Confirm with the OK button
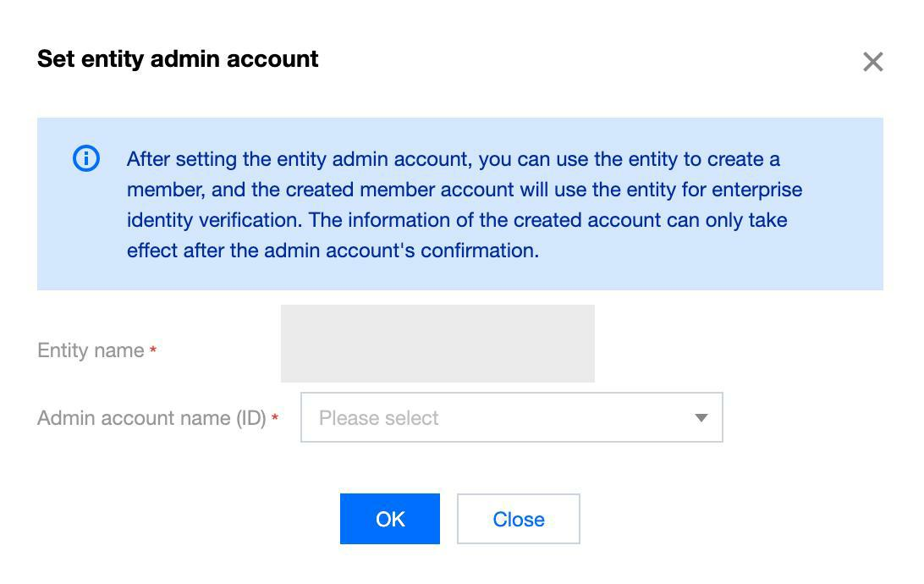Image resolution: width=924 pixels, height=584 pixels. (x=389, y=519)
